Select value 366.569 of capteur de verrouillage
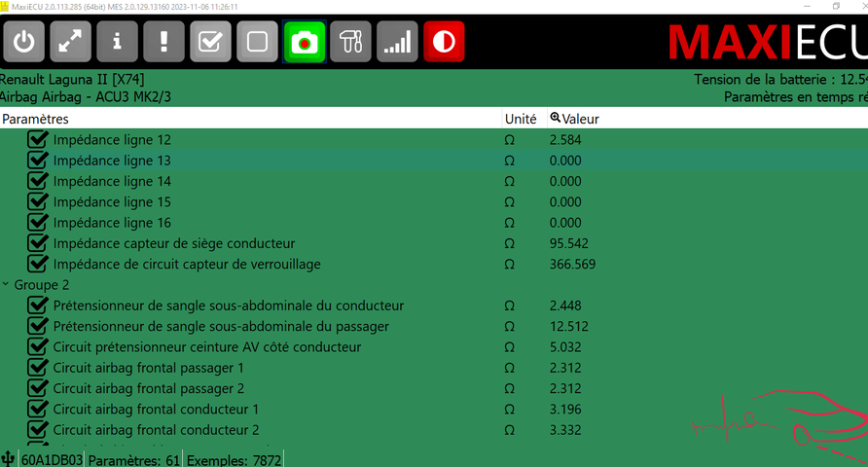The width and height of the screenshot is (868, 467). 572,265
